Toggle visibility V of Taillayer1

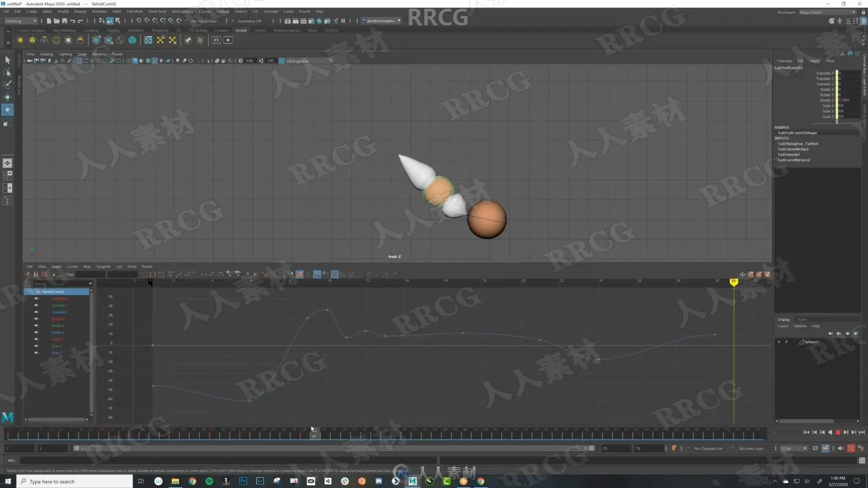pos(779,342)
